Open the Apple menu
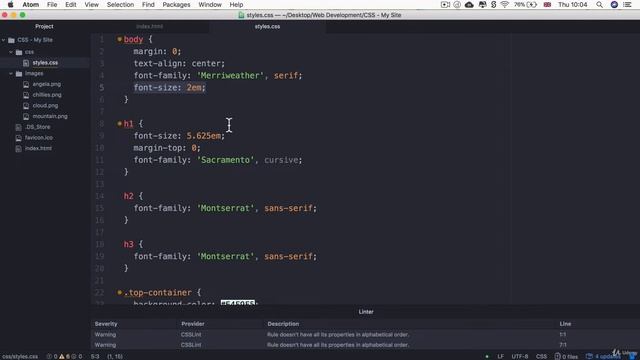The width and height of the screenshot is (640, 360). (x=11, y=4)
